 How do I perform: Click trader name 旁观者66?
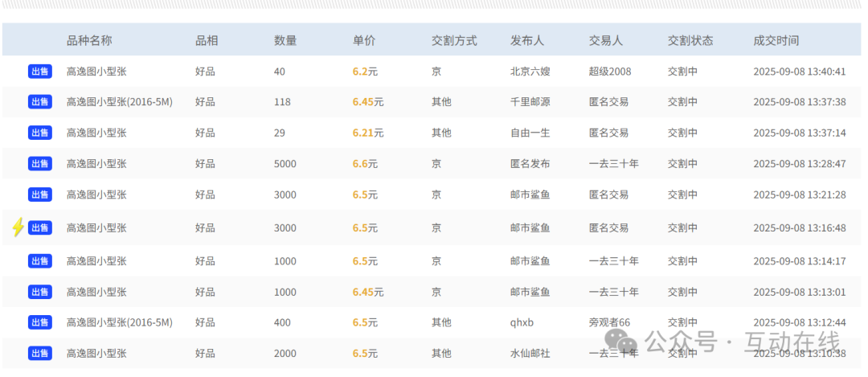point(609,322)
